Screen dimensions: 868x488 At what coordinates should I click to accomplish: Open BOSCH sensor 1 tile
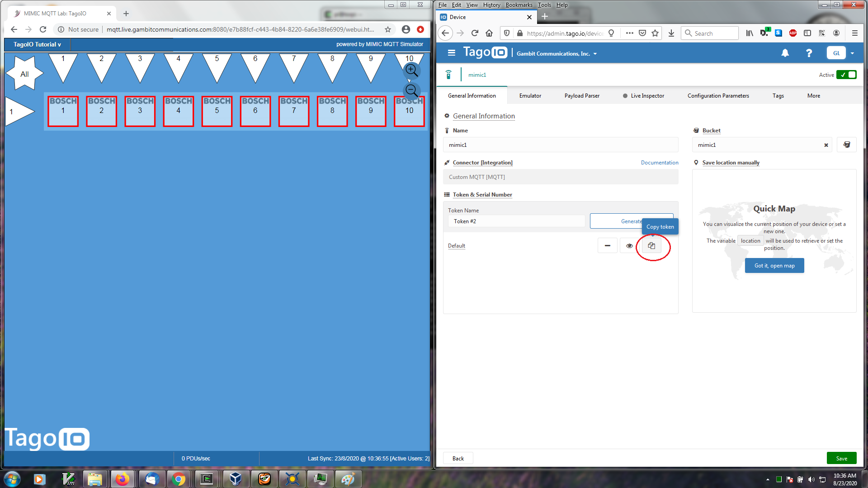(63, 111)
